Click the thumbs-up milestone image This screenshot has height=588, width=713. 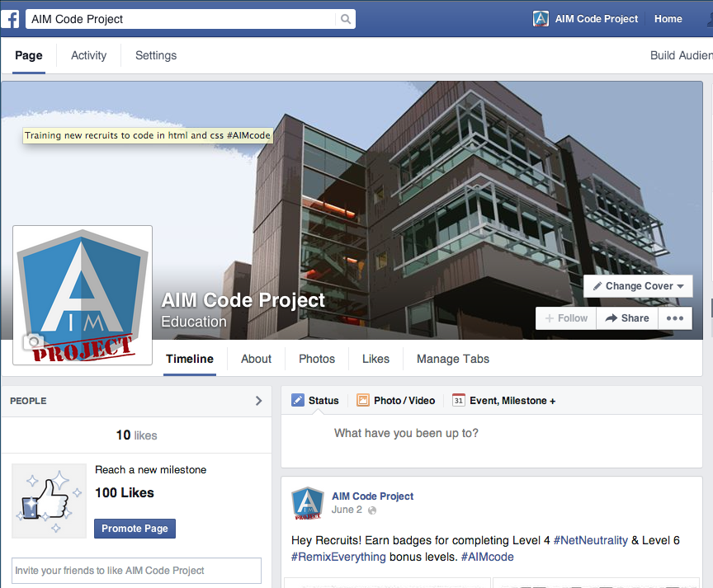50,501
